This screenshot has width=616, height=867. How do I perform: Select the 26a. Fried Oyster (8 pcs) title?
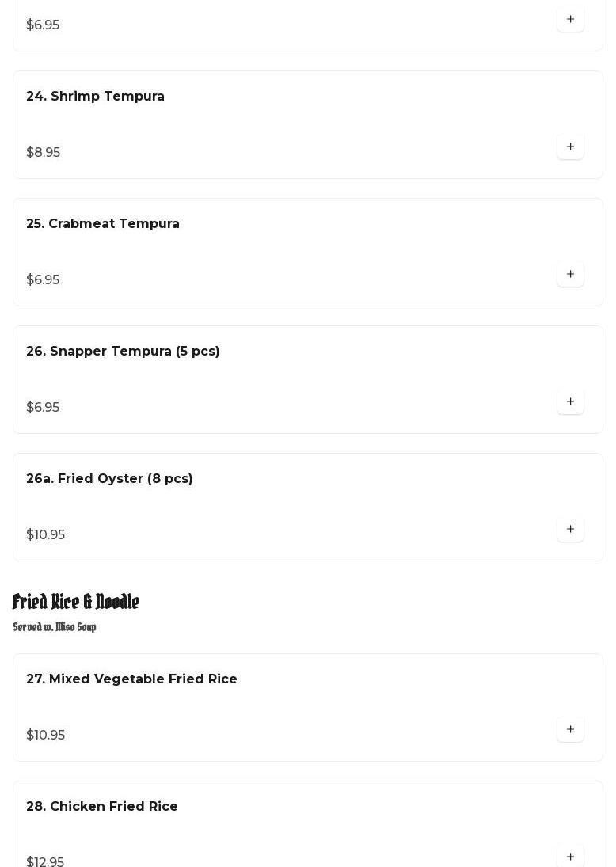click(x=109, y=478)
